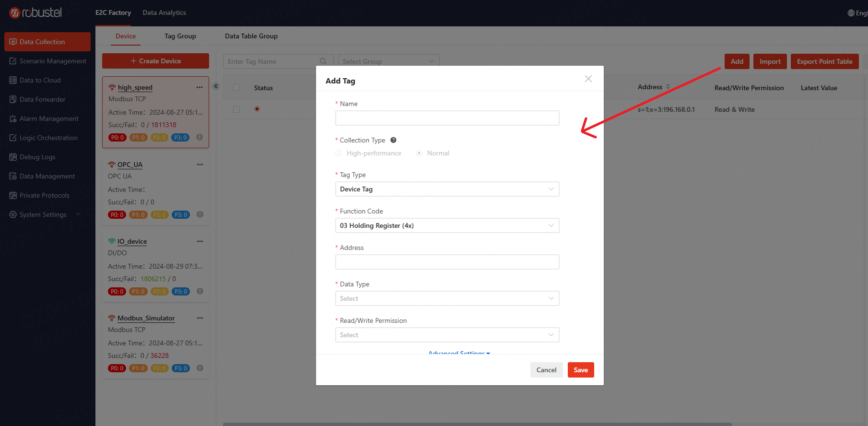This screenshot has width=868, height=426.
Task: Open the Tag Type dropdown
Action: 447,189
